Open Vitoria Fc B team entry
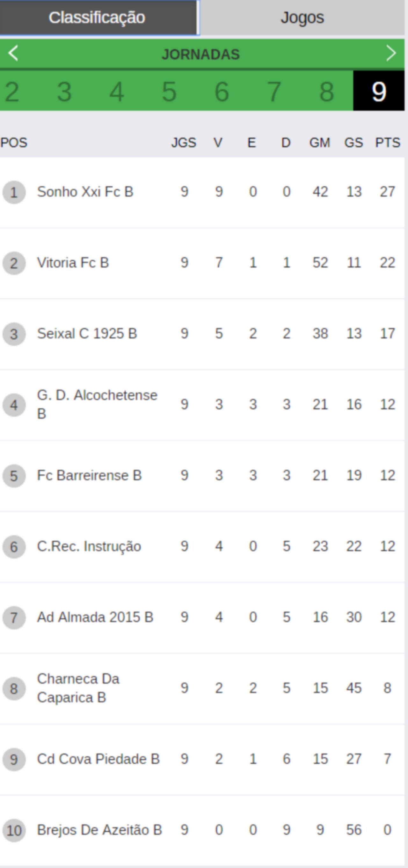Viewport: 408px width, 868px height. [202, 263]
